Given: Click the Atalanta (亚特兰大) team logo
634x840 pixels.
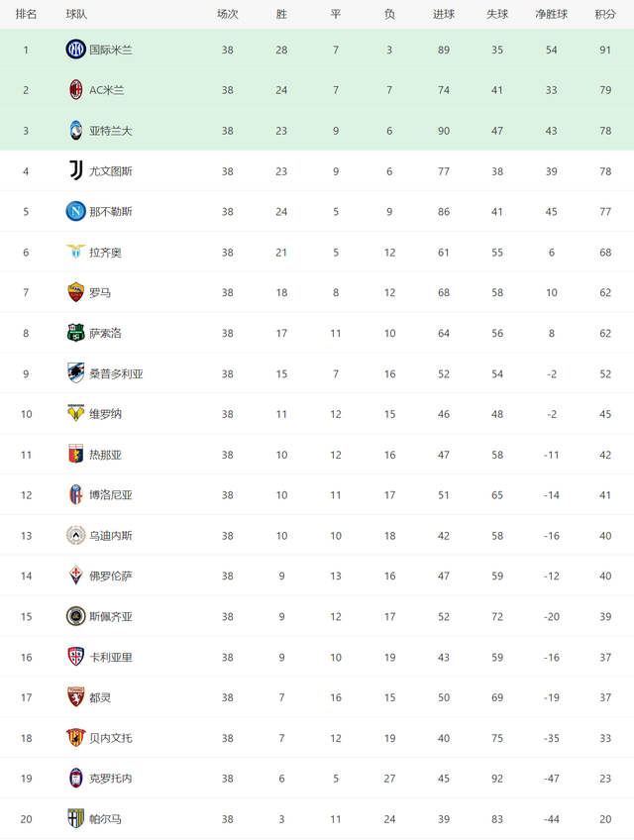Looking at the screenshot, I should click(x=75, y=131).
